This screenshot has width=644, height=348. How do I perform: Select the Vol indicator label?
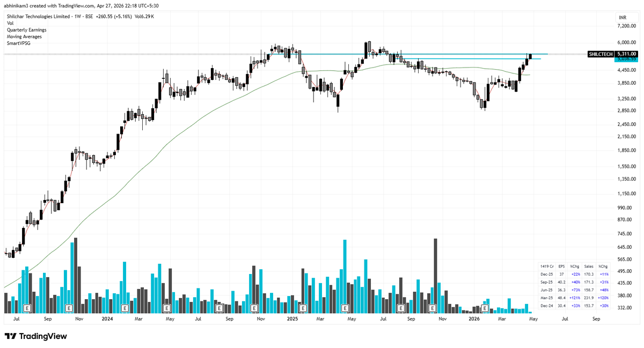[x=10, y=23]
